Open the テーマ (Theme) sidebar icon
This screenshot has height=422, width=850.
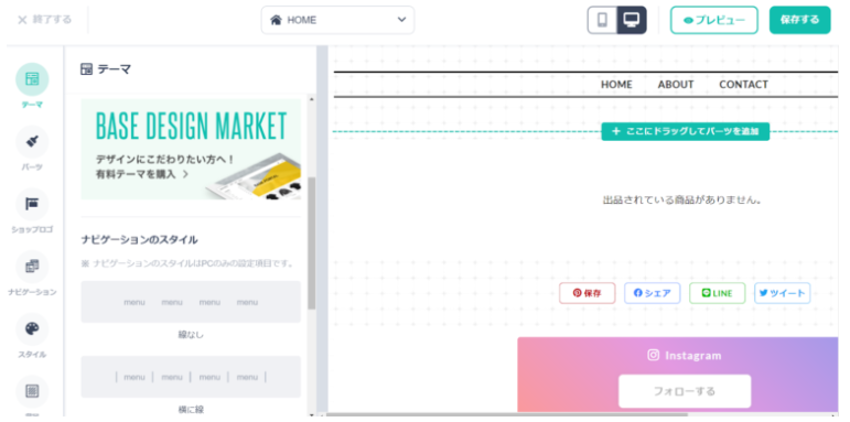32,79
